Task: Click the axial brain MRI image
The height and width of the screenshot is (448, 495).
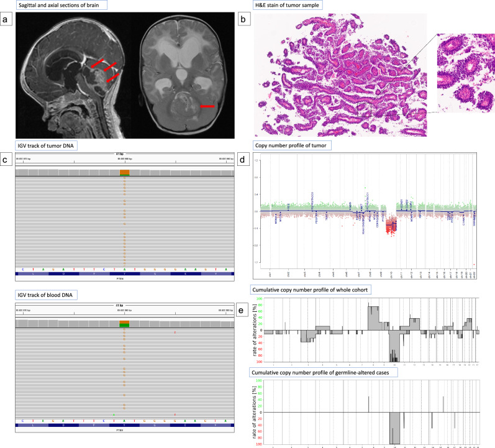Action: pos(183,76)
